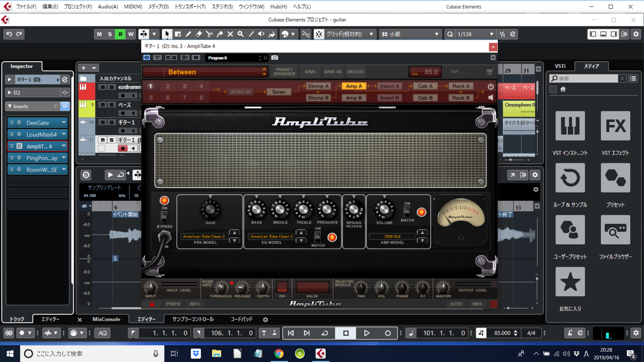Adjust the TREBLE knob
The image size is (644, 362).
(x=303, y=210)
